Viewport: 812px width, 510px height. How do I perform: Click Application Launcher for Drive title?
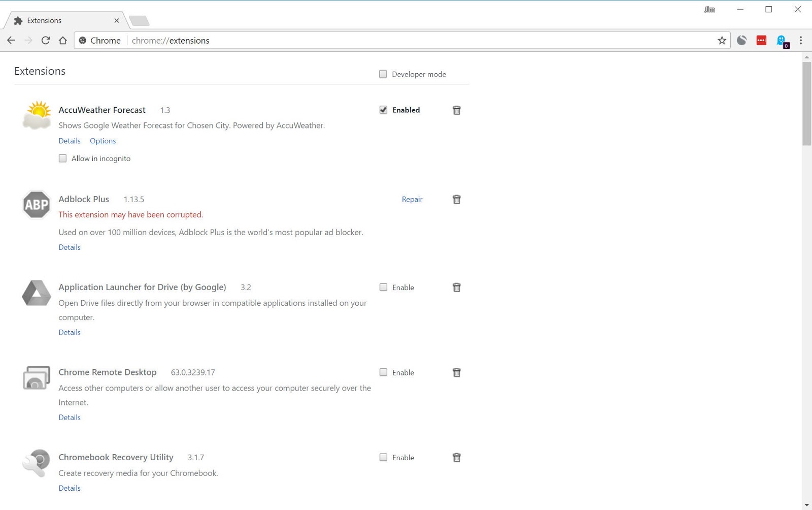pos(142,287)
